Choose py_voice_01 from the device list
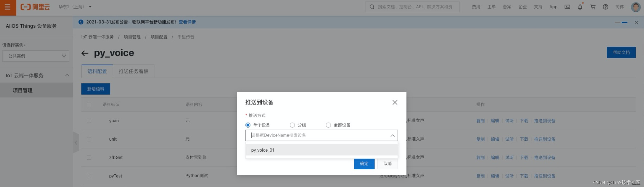This screenshot has height=187, width=644. [x=322, y=150]
